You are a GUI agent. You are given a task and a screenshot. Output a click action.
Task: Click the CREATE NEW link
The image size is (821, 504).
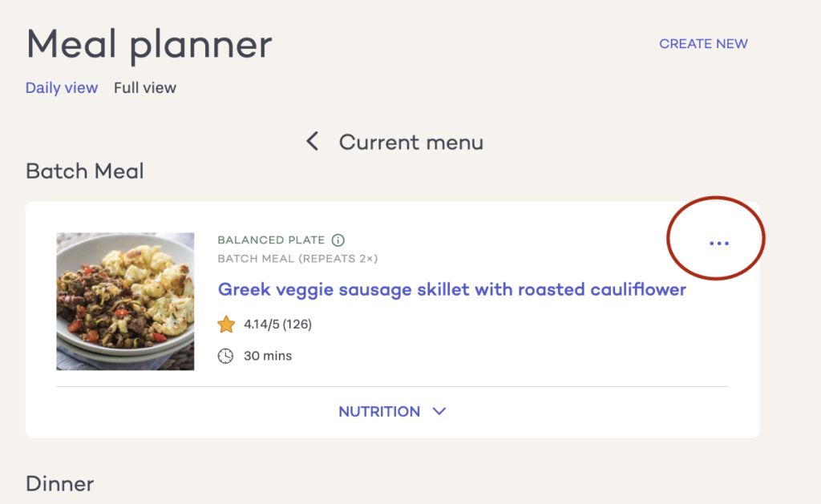point(703,44)
